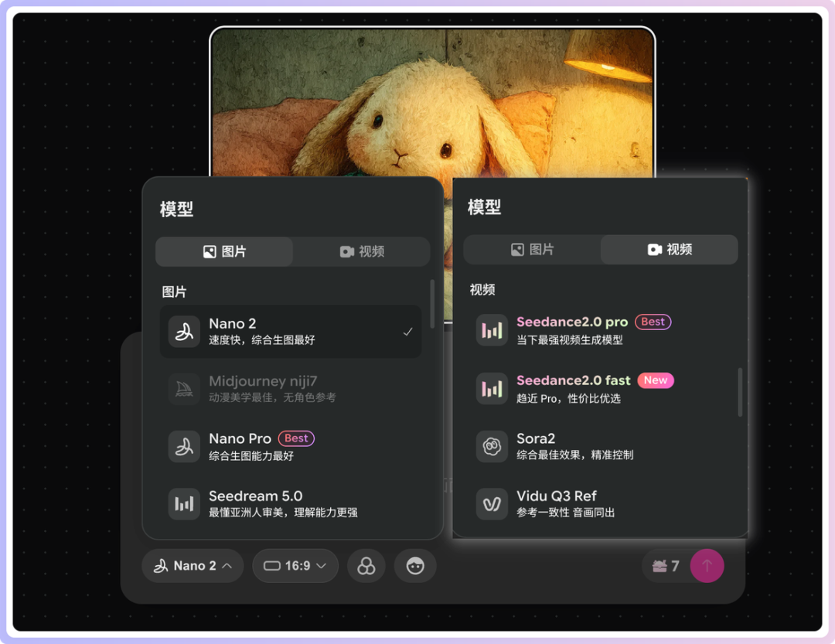Click the Seedream 5.0 bars icon
Image resolution: width=835 pixels, height=644 pixels.
click(184, 504)
